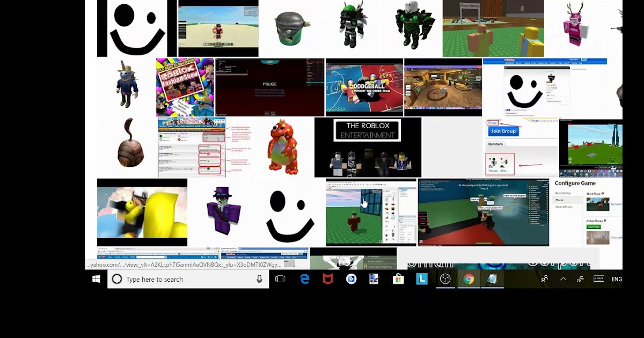Click the Members label in the group screenshot
Image resolution: width=644 pixels, height=338 pixels.
[495, 144]
